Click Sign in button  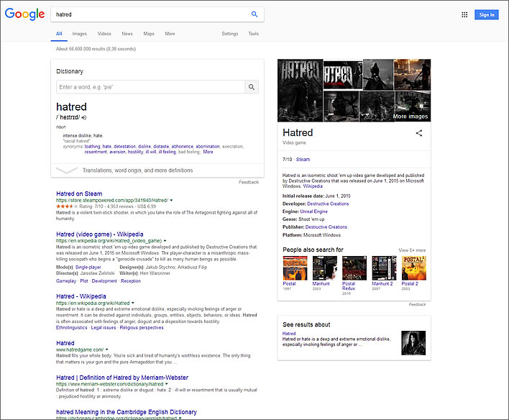tap(486, 14)
